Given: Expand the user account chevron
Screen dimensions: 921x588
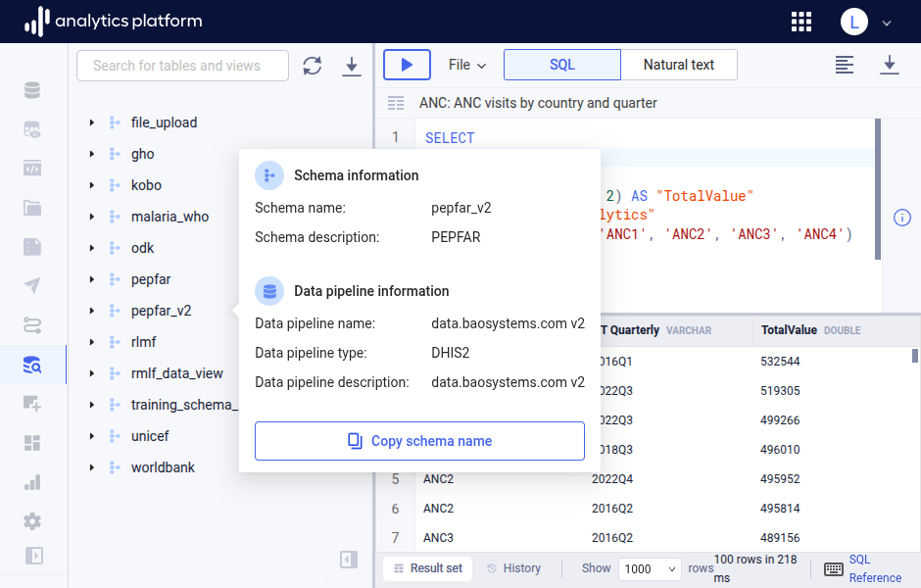Looking at the screenshot, I should coord(887,23).
